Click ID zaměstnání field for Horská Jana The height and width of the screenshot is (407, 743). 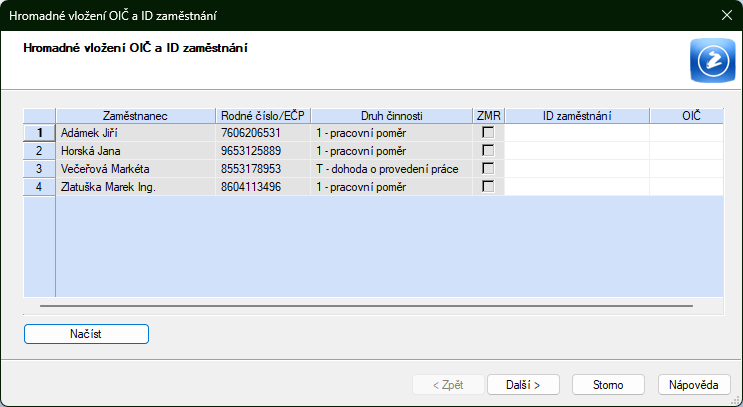[x=577, y=150]
